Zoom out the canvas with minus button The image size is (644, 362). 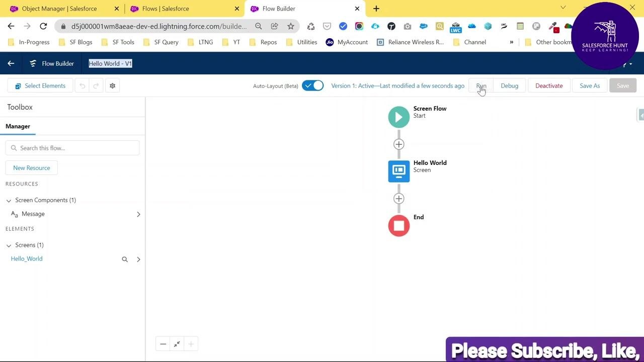click(163, 344)
